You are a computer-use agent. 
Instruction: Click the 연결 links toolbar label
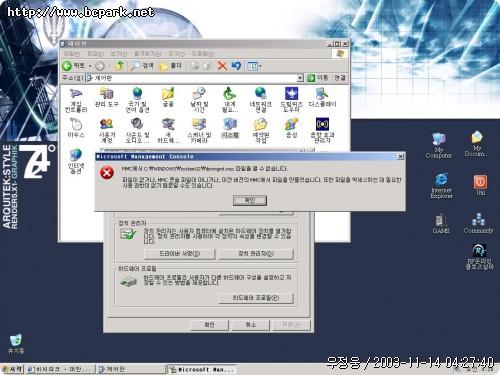(x=339, y=78)
